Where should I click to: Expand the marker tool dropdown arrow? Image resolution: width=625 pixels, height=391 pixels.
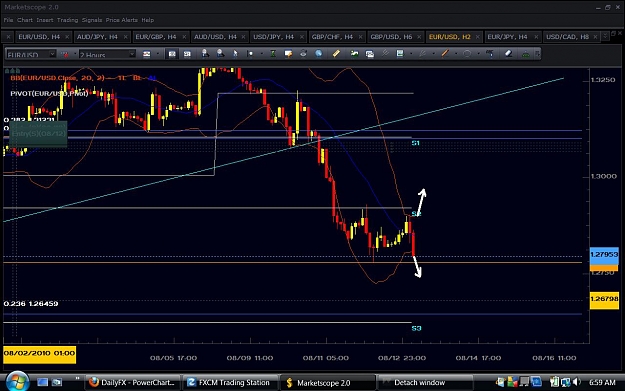coord(261,54)
